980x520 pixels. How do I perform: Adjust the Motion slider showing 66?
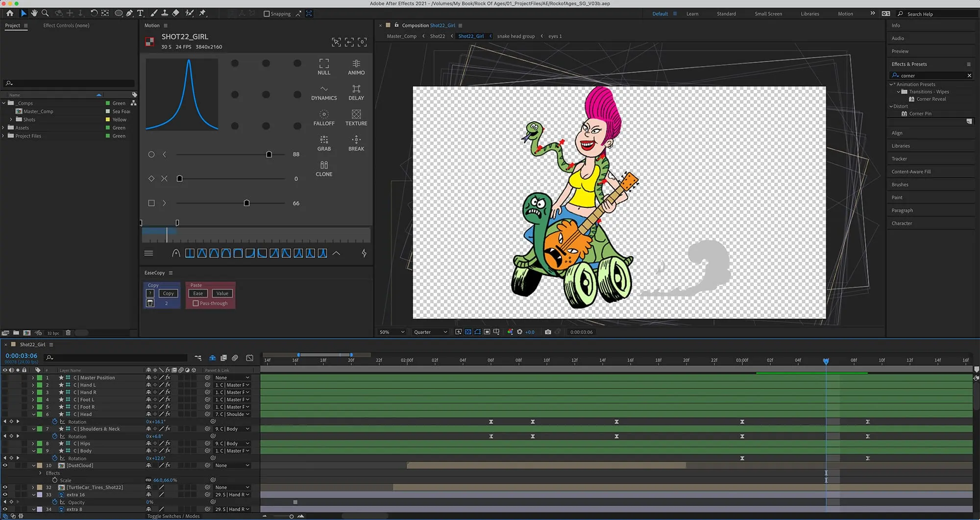click(x=246, y=203)
